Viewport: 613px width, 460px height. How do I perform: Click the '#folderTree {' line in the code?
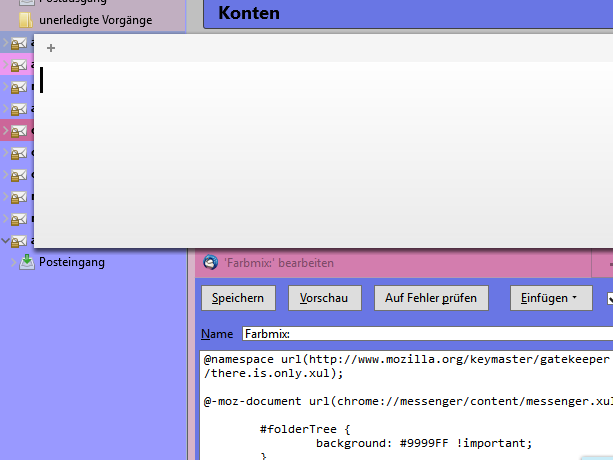(305, 429)
